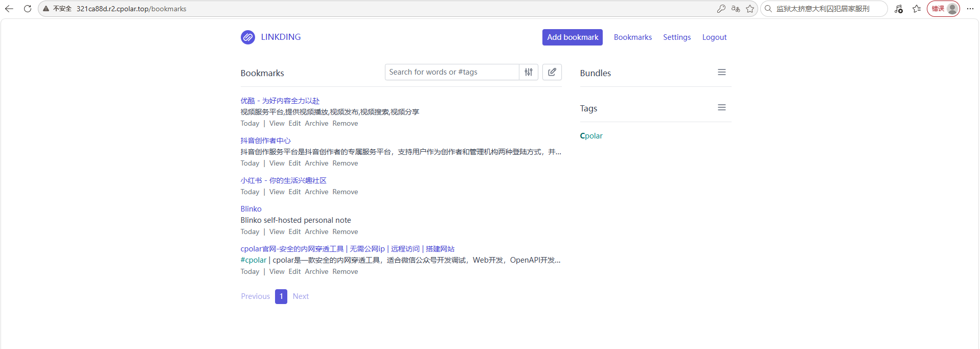Focus the search words or tags field
This screenshot has width=980, height=349.
click(452, 72)
